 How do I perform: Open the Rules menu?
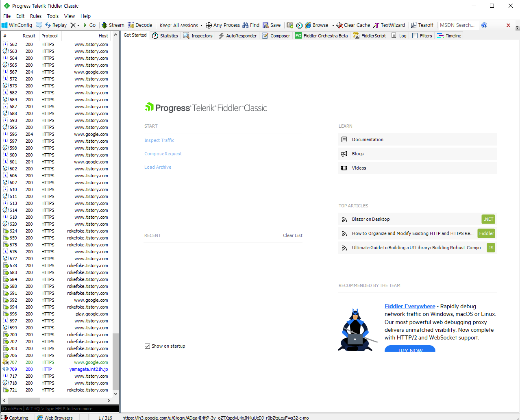point(36,16)
